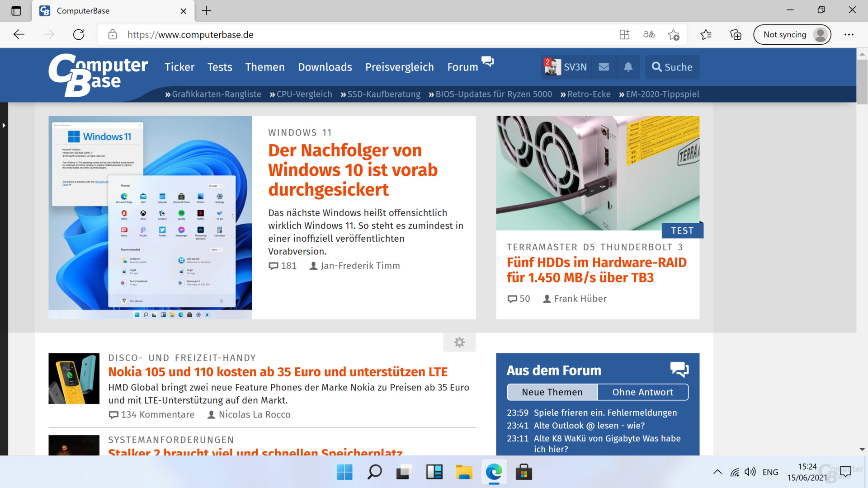The image size is (868, 488).
Task: Add this page to favorites
Action: pyautogui.click(x=674, y=34)
